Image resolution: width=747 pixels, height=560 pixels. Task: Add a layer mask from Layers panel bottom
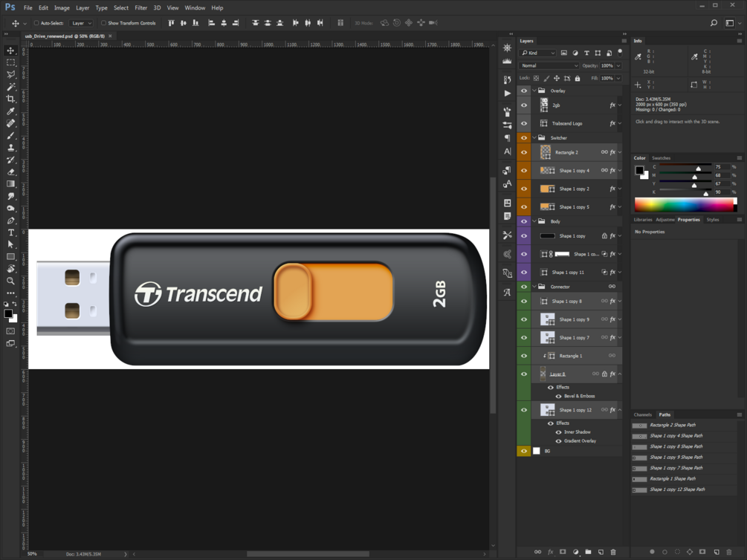pos(563,552)
